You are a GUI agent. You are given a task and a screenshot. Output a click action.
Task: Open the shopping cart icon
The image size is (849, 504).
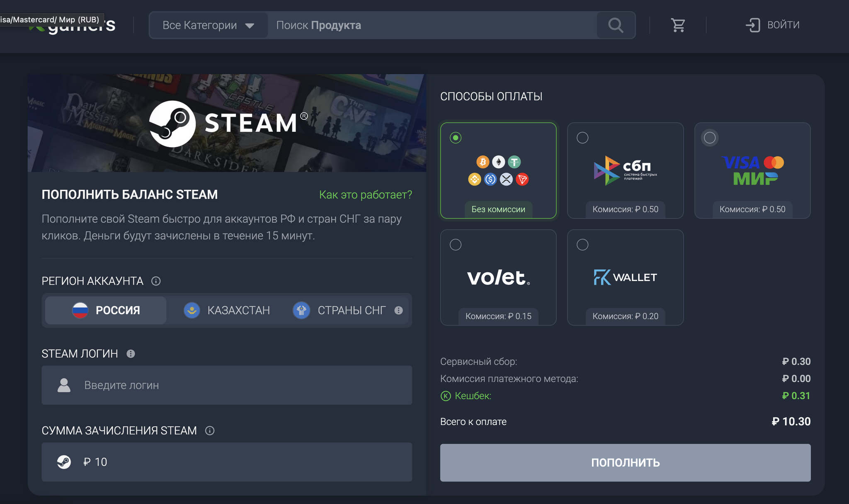click(x=678, y=25)
